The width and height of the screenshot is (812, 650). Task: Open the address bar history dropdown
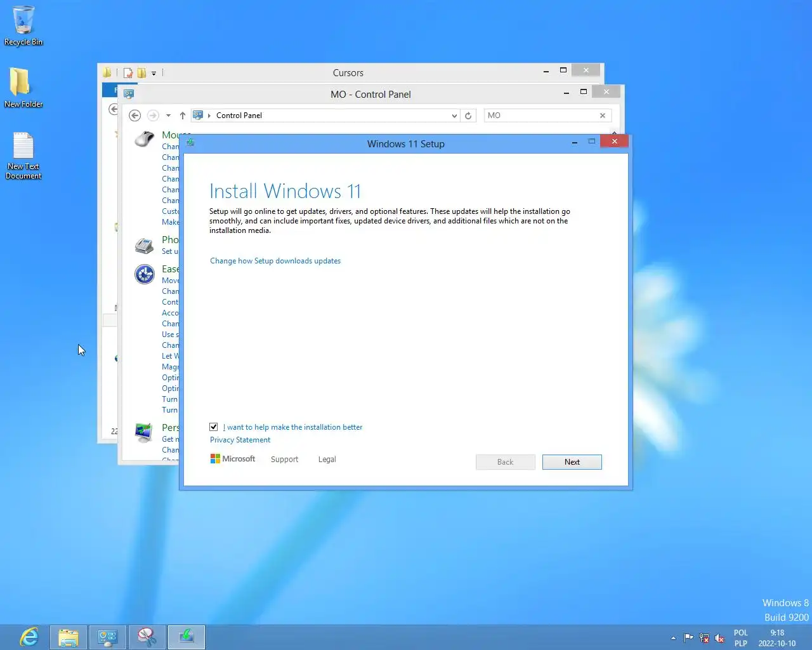(454, 116)
